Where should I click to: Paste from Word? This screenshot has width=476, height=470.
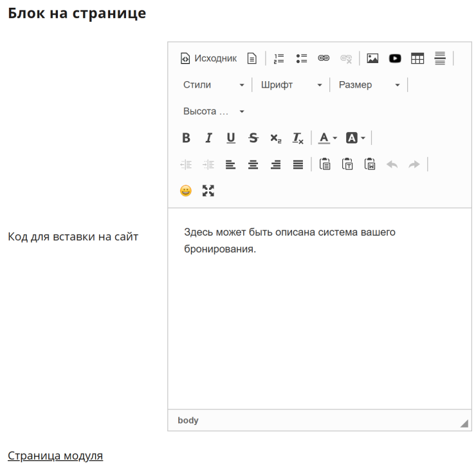click(370, 165)
